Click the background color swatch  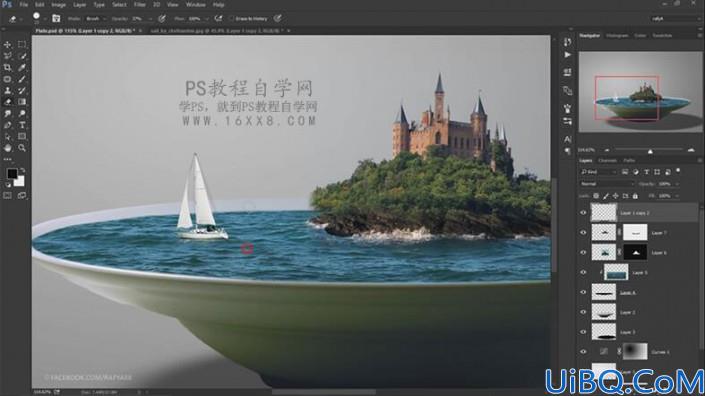(x=19, y=181)
